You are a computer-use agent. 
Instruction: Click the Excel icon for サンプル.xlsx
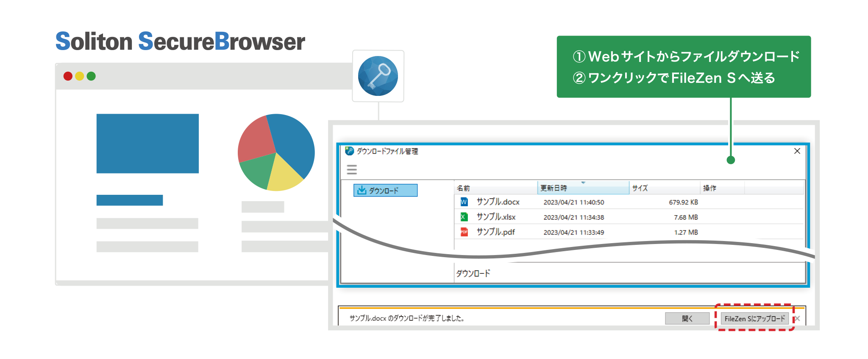coord(464,217)
